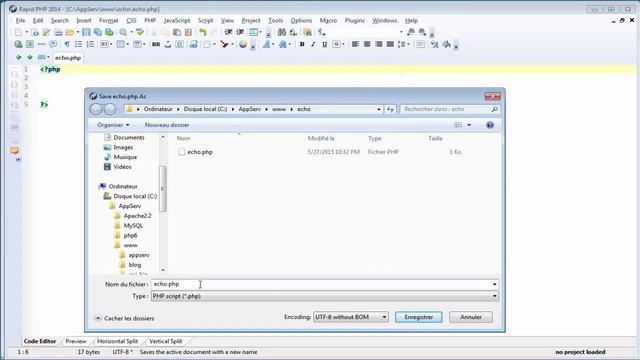Click the dialog help question mark icon
The height and width of the screenshot is (360, 640).
pos(490,125)
